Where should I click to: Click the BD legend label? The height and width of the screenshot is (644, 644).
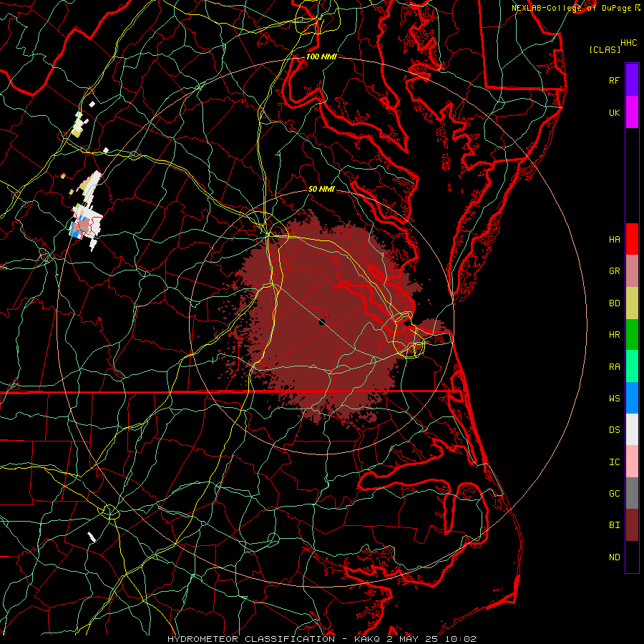[614, 303]
